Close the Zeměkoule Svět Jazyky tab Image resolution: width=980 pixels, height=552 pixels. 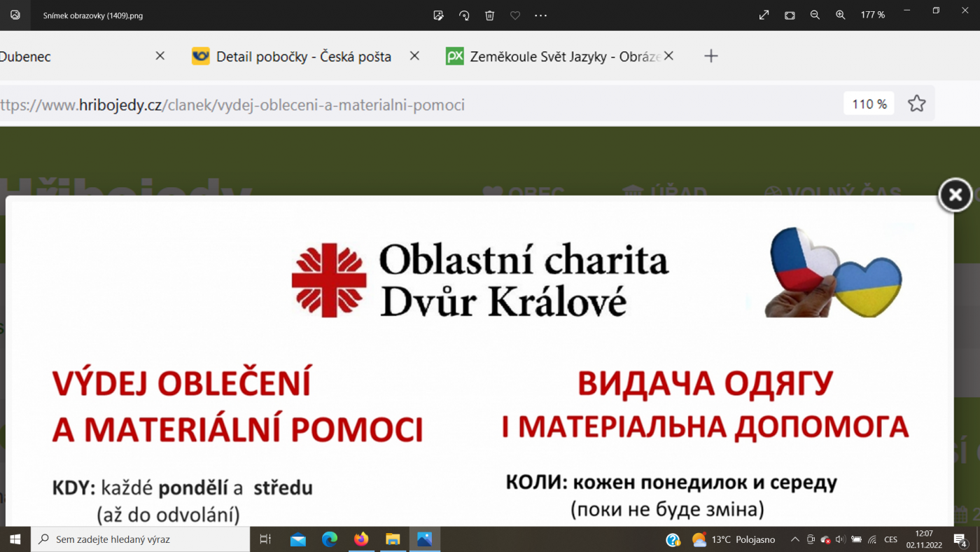pos(668,56)
